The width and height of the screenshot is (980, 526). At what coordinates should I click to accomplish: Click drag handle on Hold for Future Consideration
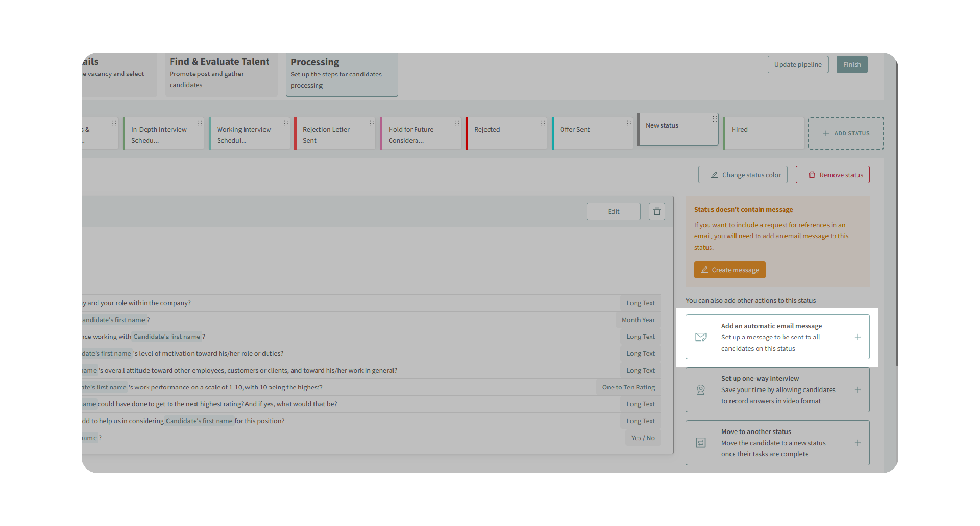click(457, 123)
